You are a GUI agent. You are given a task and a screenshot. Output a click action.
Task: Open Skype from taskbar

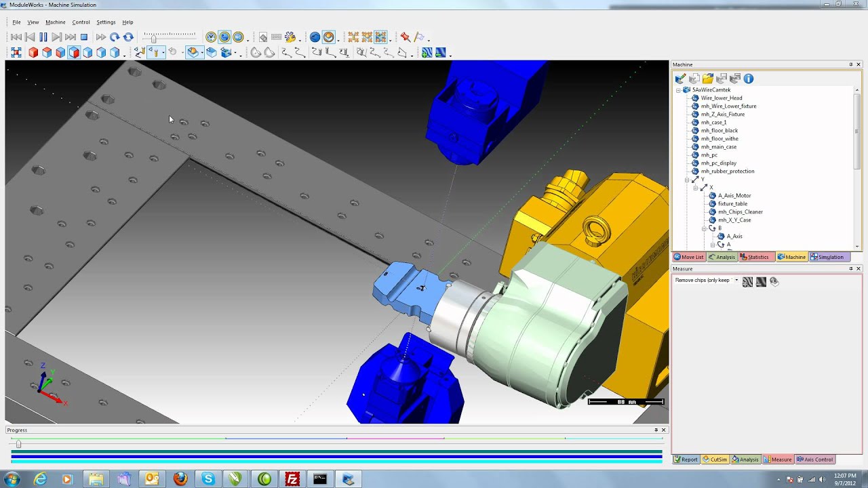click(208, 479)
